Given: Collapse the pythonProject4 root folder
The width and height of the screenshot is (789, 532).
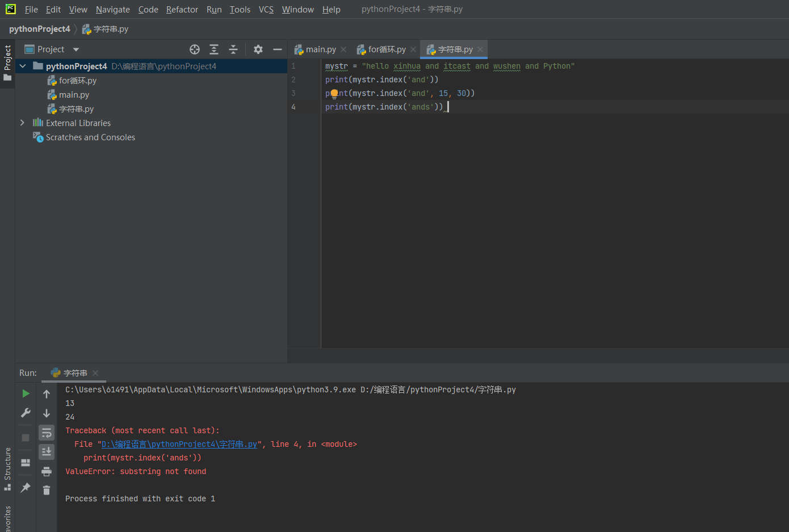Looking at the screenshot, I should coord(23,66).
